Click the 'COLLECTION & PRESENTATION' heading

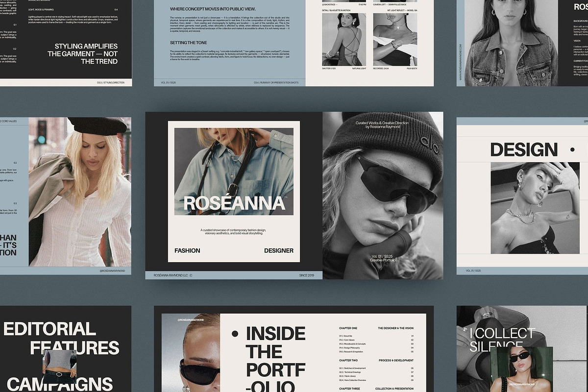click(x=394, y=389)
